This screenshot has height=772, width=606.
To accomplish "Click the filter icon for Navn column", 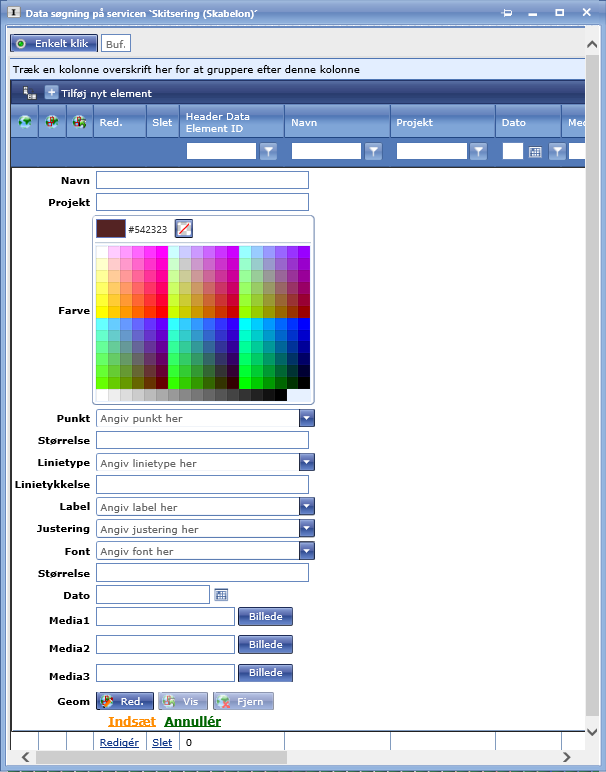I will (x=373, y=152).
